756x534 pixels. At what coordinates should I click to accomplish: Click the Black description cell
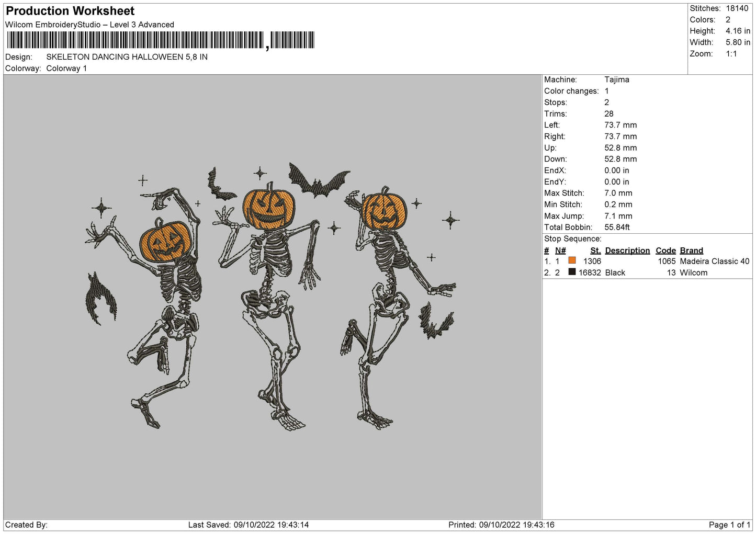[615, 273]
